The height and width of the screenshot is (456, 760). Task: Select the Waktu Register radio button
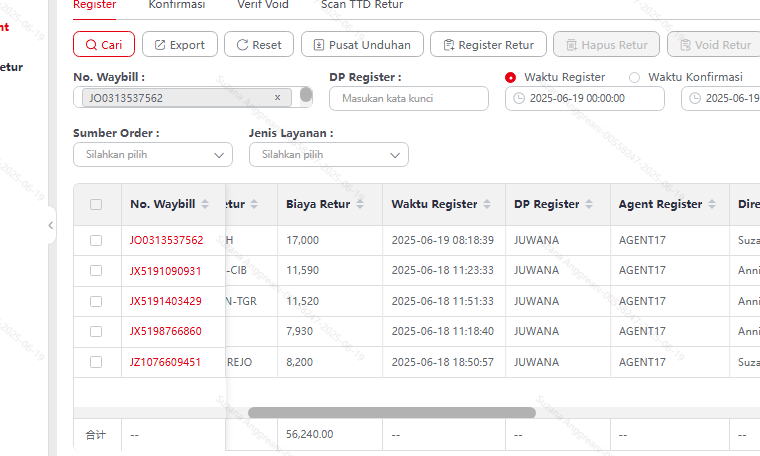[x=510, y=77]
